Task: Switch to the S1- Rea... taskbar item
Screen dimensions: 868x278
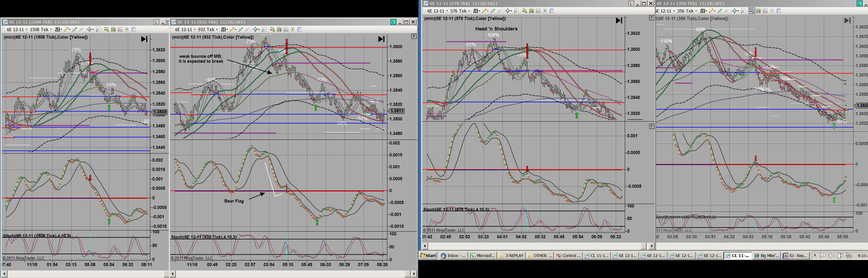Action: 795,255
